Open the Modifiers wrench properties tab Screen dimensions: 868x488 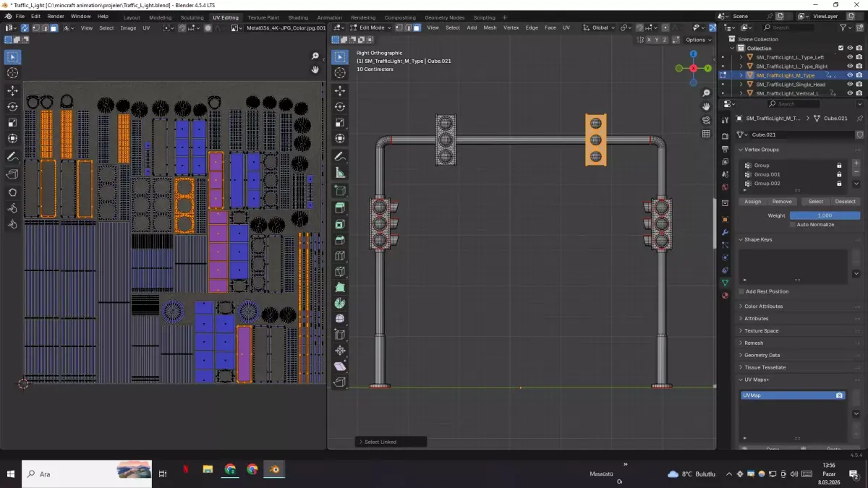coord(726,233)
